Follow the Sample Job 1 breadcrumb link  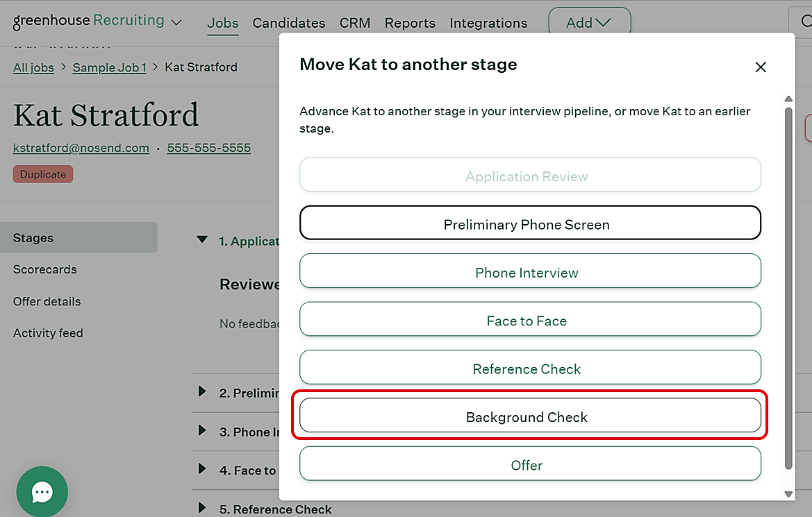(x=109, y=67)
